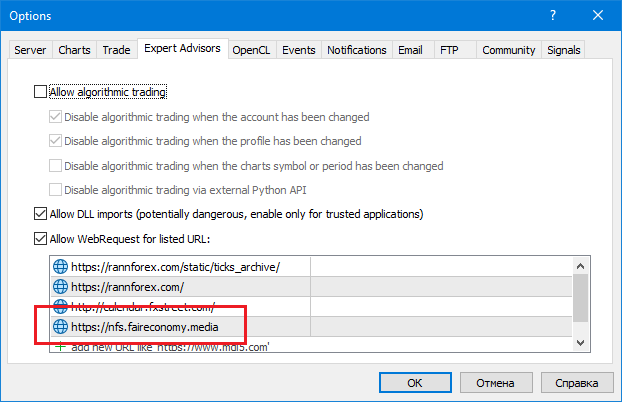Switch to the Server tab
The height and width of the screenshot is (402, 622).
click(30, 50)
